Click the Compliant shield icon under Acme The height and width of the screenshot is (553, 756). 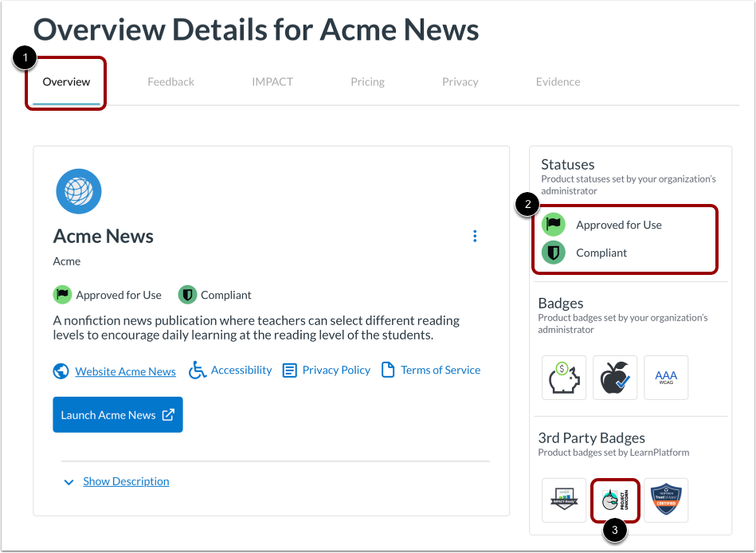click(187, 295)
